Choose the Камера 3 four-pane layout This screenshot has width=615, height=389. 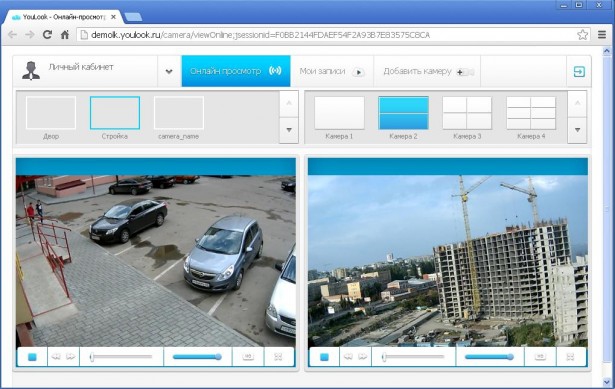pos(467,113)
